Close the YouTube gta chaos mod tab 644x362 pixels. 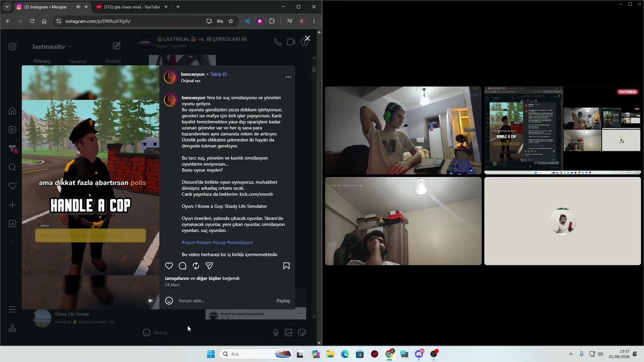[166, 7]
